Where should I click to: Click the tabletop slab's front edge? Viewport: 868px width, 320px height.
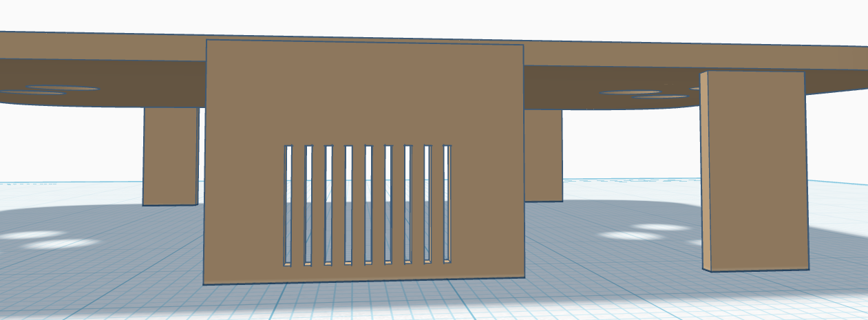click(103, 46)
